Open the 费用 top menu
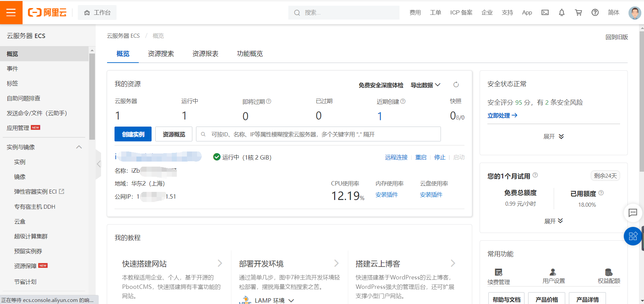 click(x=415, y=12)
